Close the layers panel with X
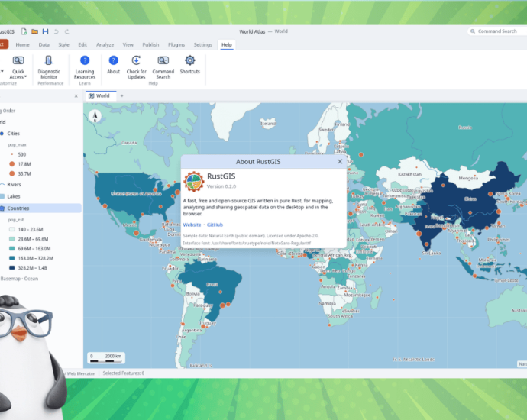Screen dimensions: 527x420 pyautogui.click(x=76, y=96)
